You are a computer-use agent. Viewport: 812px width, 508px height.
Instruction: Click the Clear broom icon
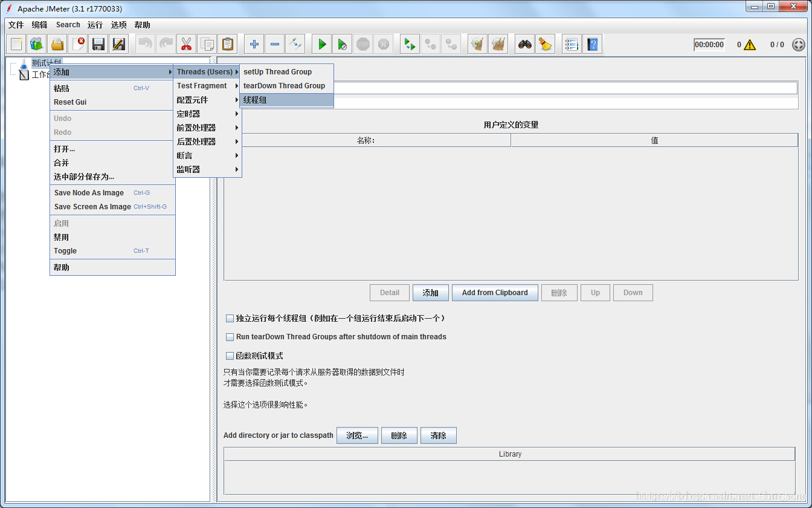pos(477,44)
